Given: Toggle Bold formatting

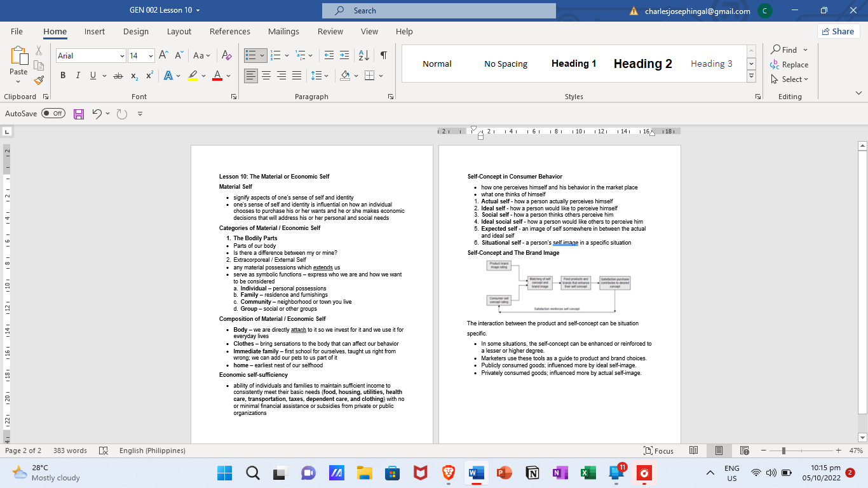Looking at the screenshot, I should pos(63,76).
